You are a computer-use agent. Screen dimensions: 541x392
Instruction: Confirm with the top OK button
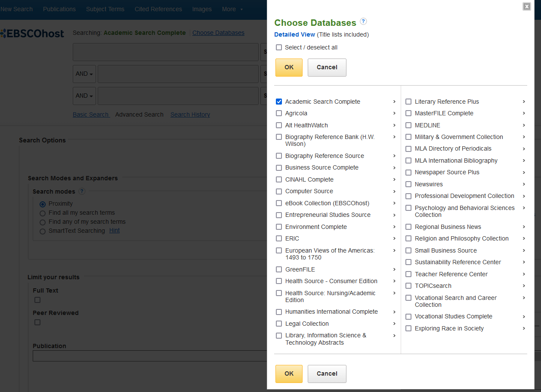289,68
